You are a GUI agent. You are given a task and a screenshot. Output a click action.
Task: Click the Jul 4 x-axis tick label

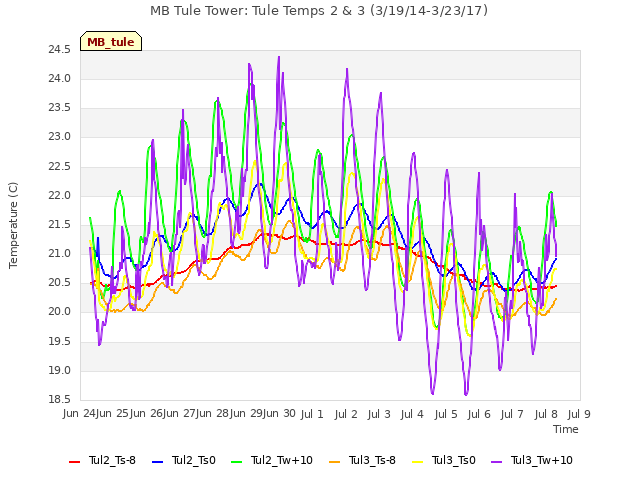coord(412,414)
